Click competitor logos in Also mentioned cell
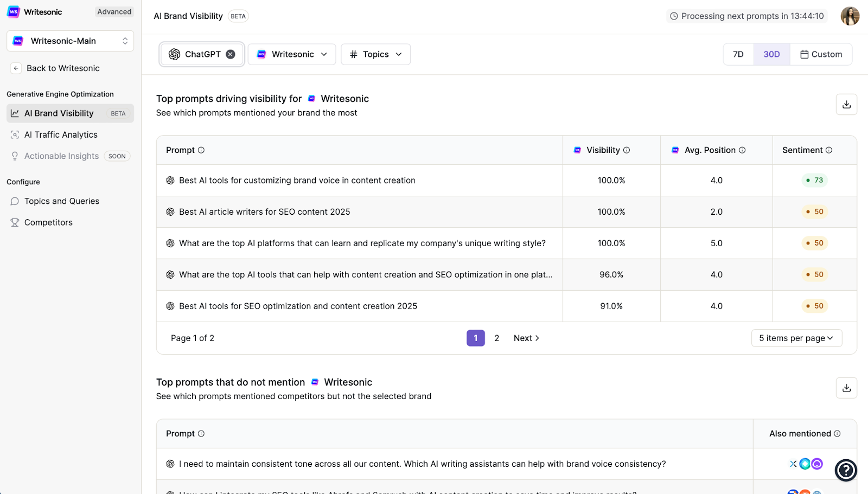The width and height of the screenshot is (868, 494). point(806,464)
